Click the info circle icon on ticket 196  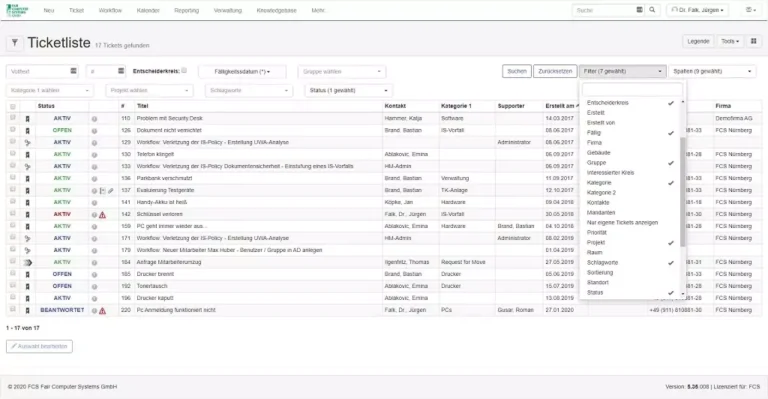click(94, 298)
